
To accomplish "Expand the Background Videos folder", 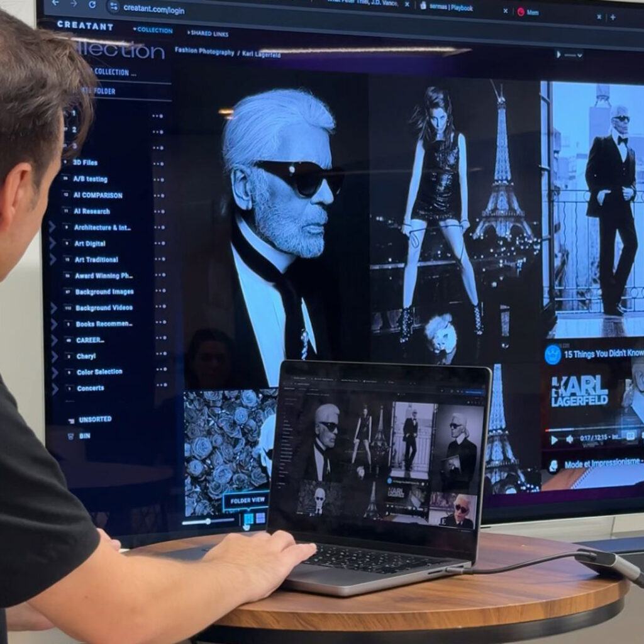I will click(53, 308).
